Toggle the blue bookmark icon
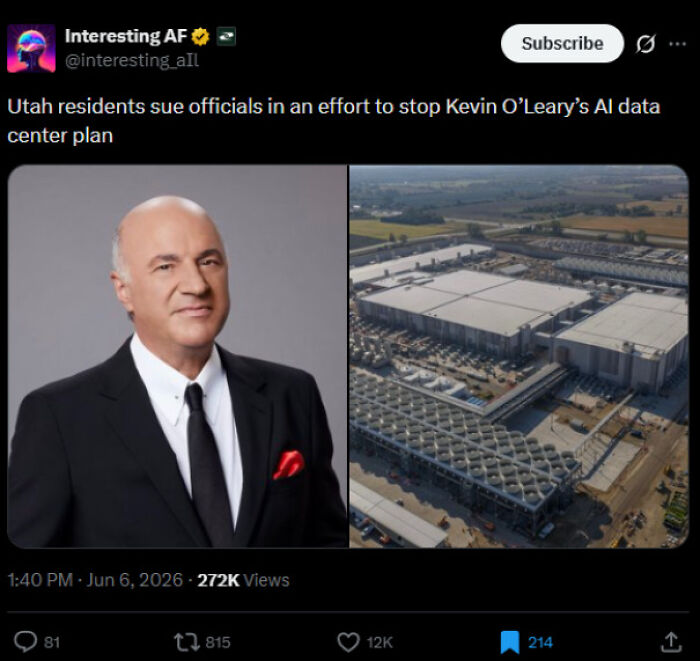This screenshot has width=700, height=661. tap(509, 642)
